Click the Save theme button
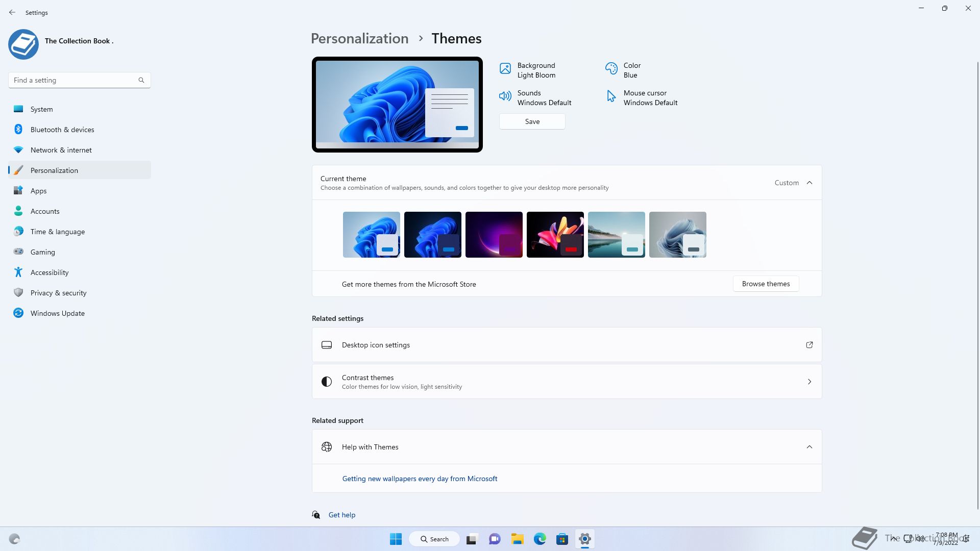Image resolution: width=980 pixels, height=551 pixels. pyautogui.click(x=532, y=121)
